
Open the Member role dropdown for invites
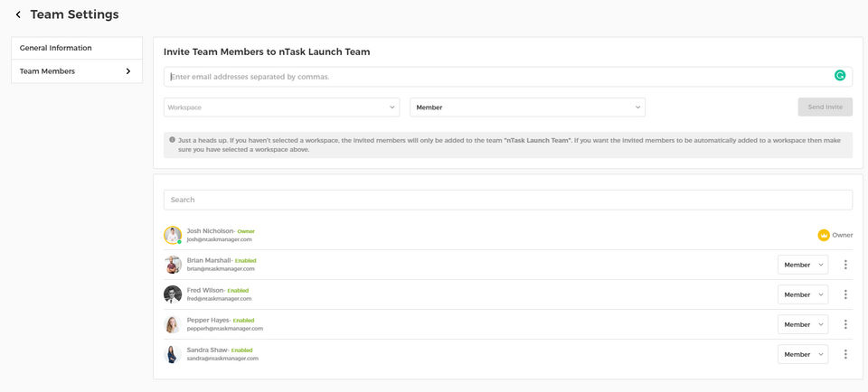(527, 107)
